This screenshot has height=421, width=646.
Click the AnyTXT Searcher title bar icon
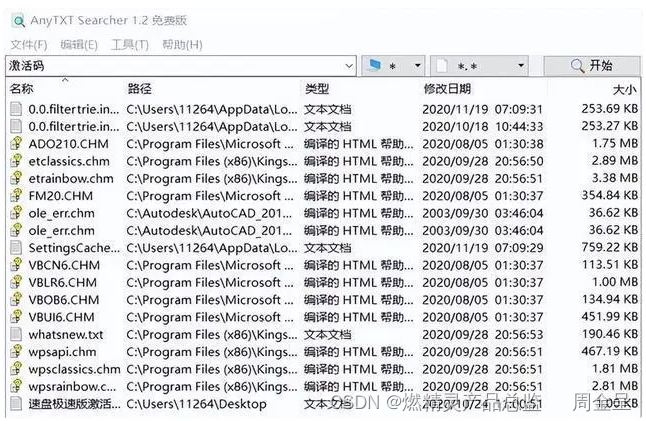(x=18, y=21)
